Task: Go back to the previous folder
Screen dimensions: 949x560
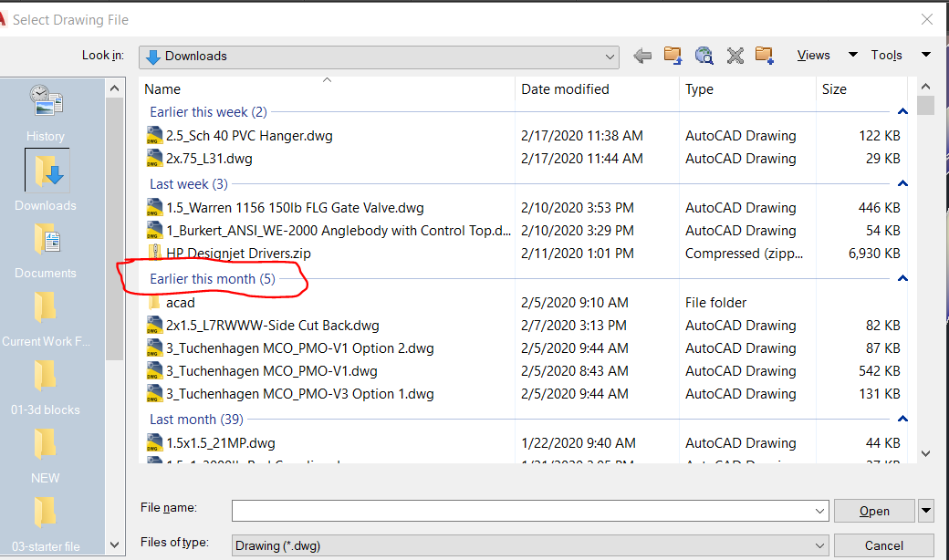Action: click(x=642, y=57)
